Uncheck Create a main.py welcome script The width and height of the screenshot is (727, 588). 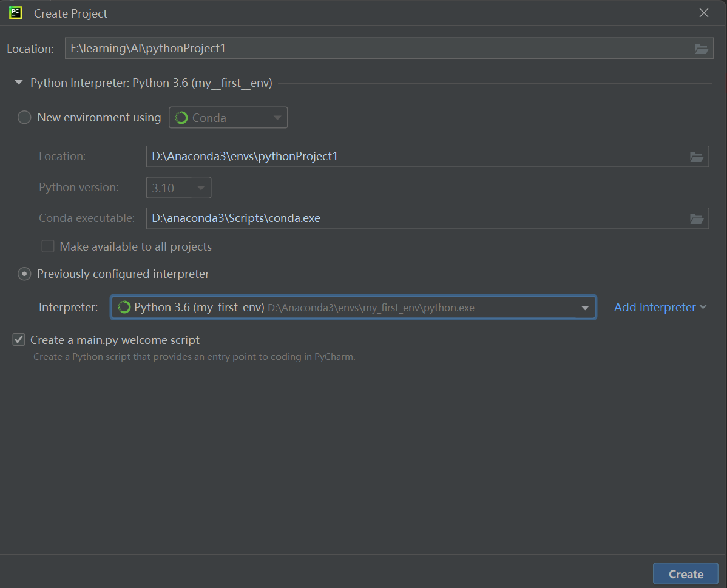19,340
